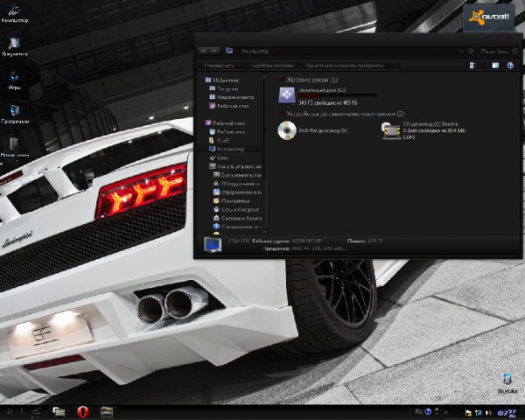
Task: Click Удалить или изменить программу
Action: pos(345,66)
